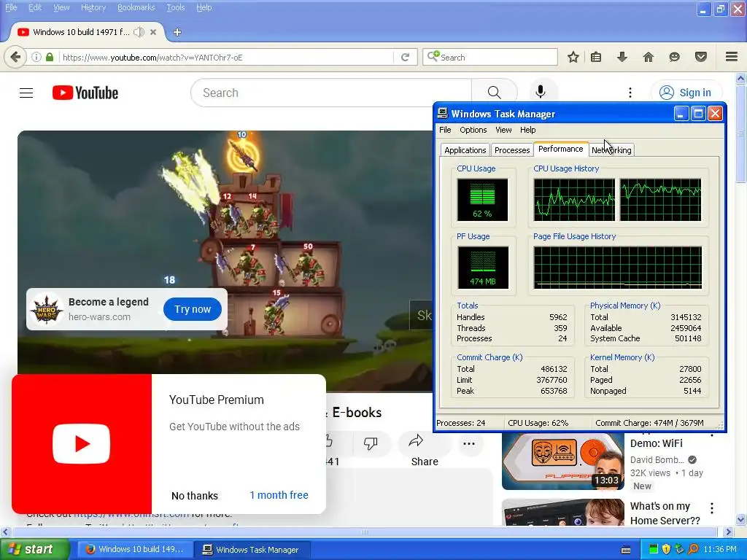Image resolution: width=747 pixels, height=560 pixels.
Task: Open the on-screen keyboard tray icon
Action: click(x=626, y=550)
